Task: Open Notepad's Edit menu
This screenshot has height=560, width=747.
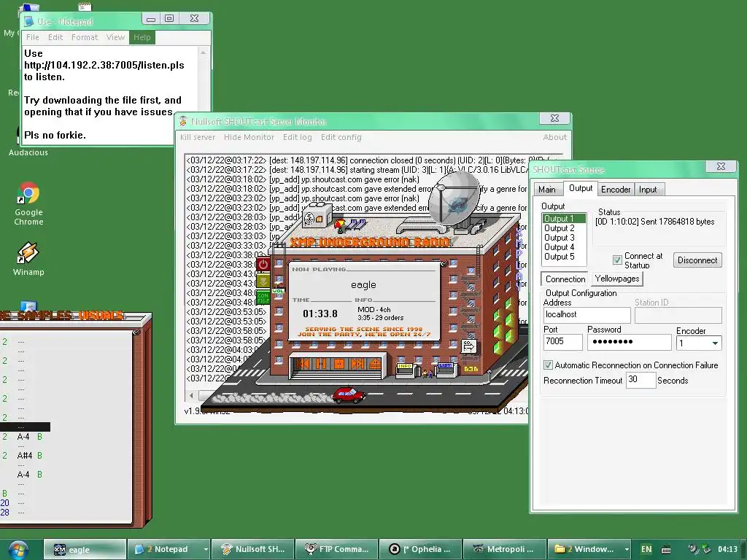Action: pyautogui.click(x=55, y=37)
